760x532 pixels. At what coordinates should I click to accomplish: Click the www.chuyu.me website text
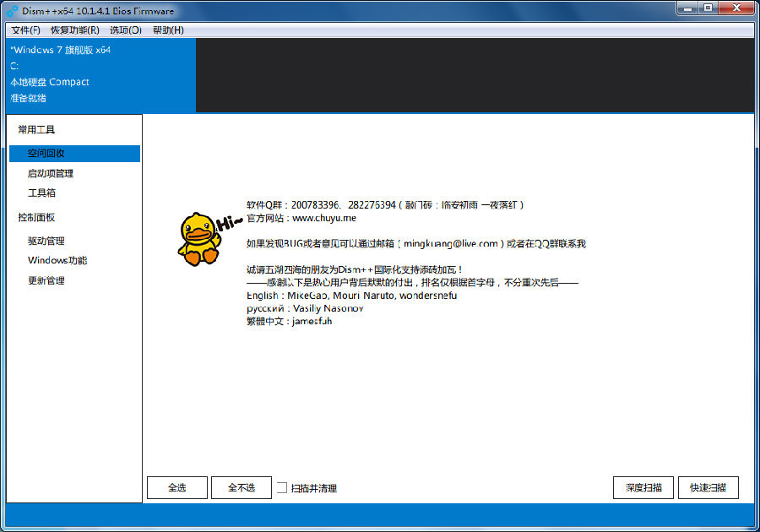pyautogui.click(x=324, y=218)
